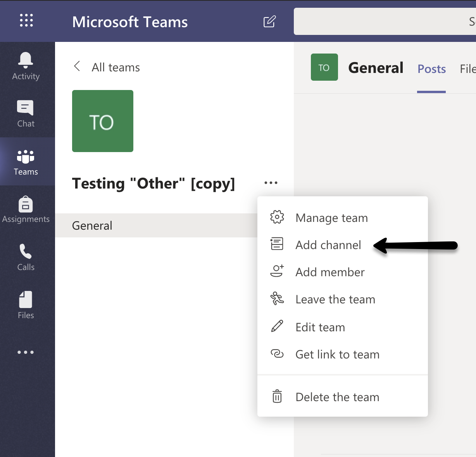
Task: Choose Leave the team menu entry
Action: [x=343, y=299]
